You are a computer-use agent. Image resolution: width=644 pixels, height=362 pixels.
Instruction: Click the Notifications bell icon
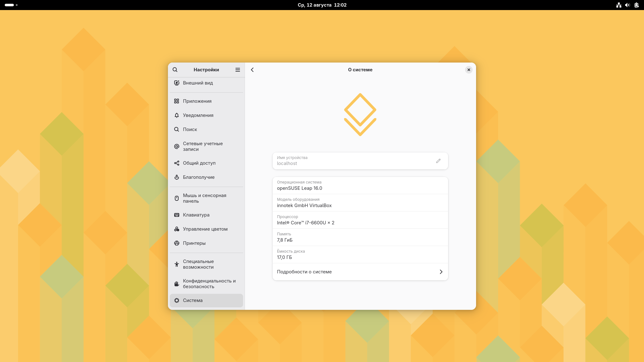pyautogui.click(x=177, y=115)
